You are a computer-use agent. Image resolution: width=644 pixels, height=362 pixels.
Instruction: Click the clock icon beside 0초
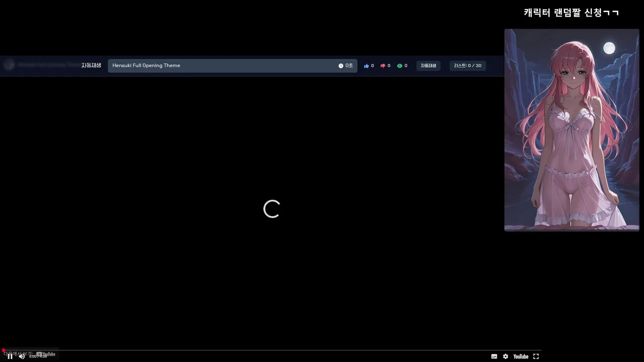click(x=341, y=66)
